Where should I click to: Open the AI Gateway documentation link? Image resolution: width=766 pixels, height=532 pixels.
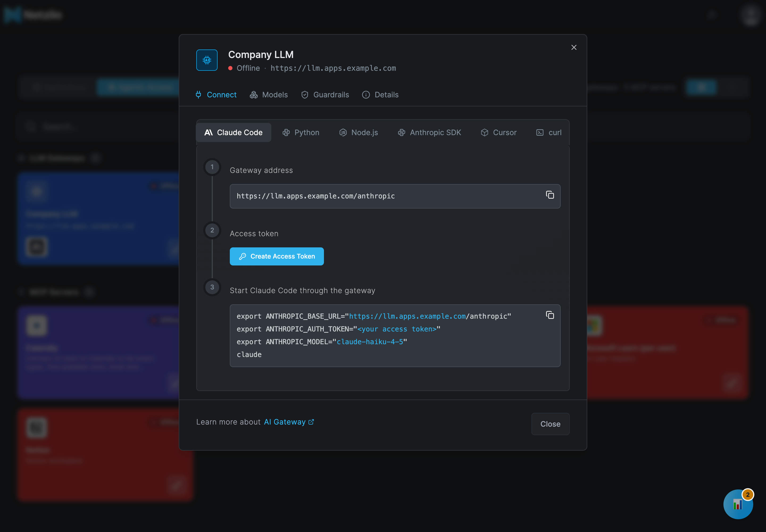coord(289,422)
